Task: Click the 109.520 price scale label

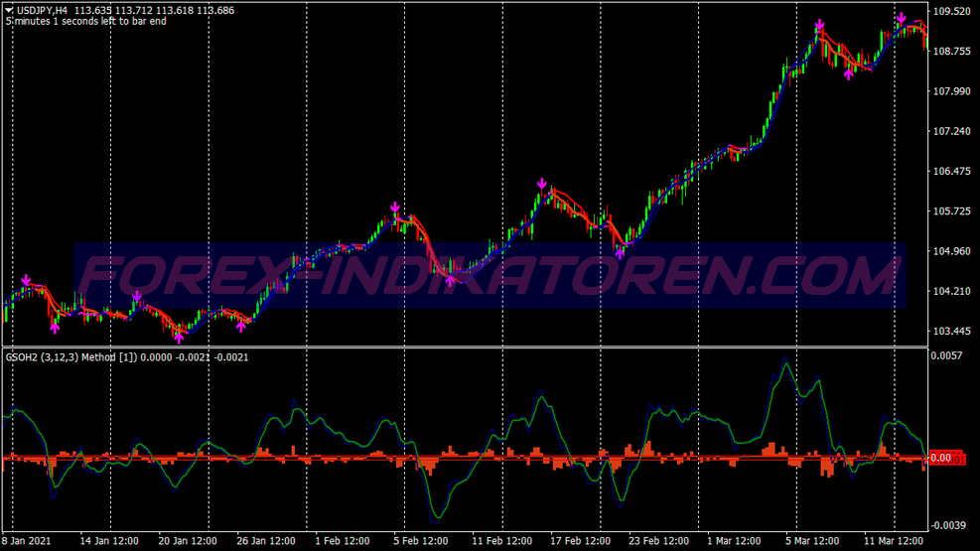Action: click(x=952, y=12)
